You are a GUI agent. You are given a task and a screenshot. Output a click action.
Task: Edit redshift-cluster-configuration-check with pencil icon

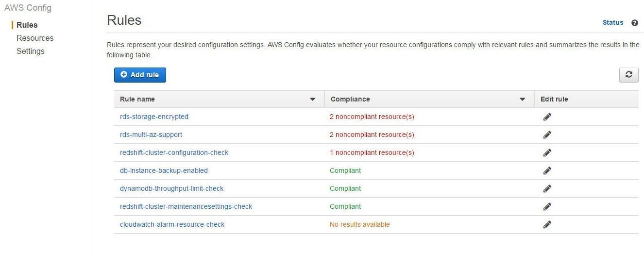pyautogui.click(x=547, y=152)
